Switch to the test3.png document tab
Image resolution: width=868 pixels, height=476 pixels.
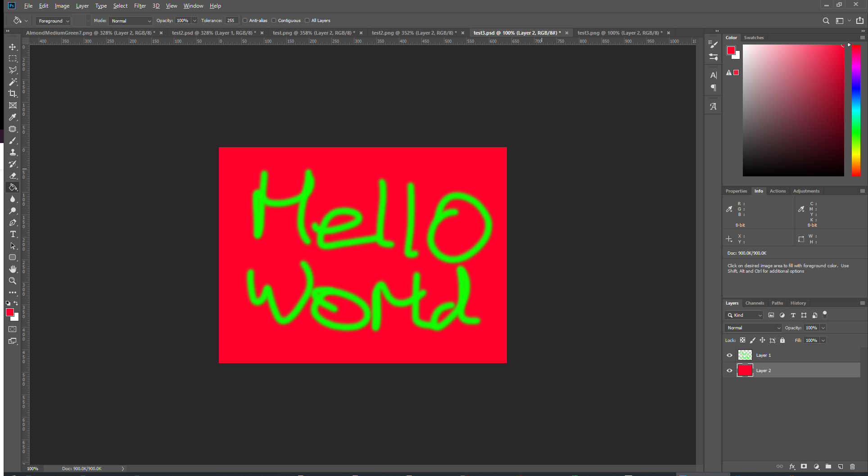619,33
